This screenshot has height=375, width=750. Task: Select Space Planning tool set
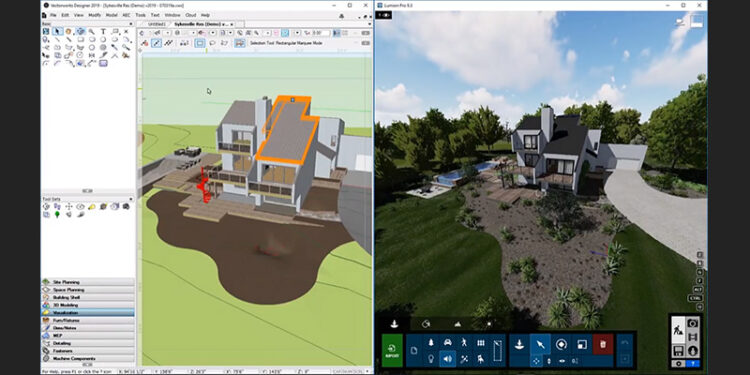click(88, 290)
